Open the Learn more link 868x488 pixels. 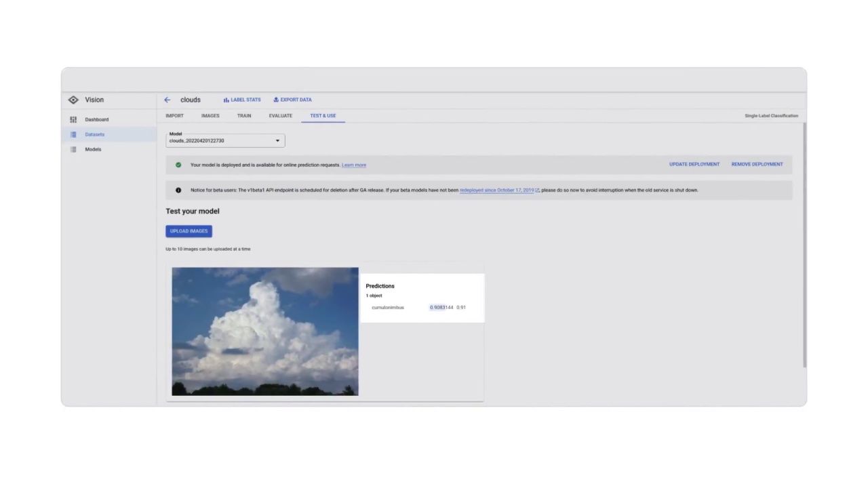[x=354, y=165]
